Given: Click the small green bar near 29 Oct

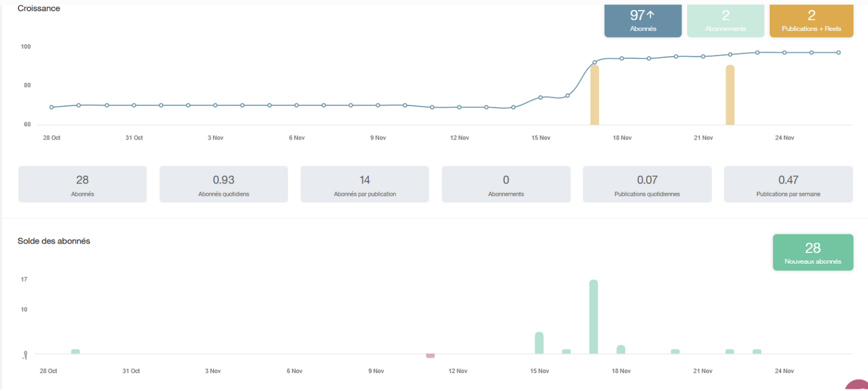Looking at the screenshot, I should click(x=76, y=352).
